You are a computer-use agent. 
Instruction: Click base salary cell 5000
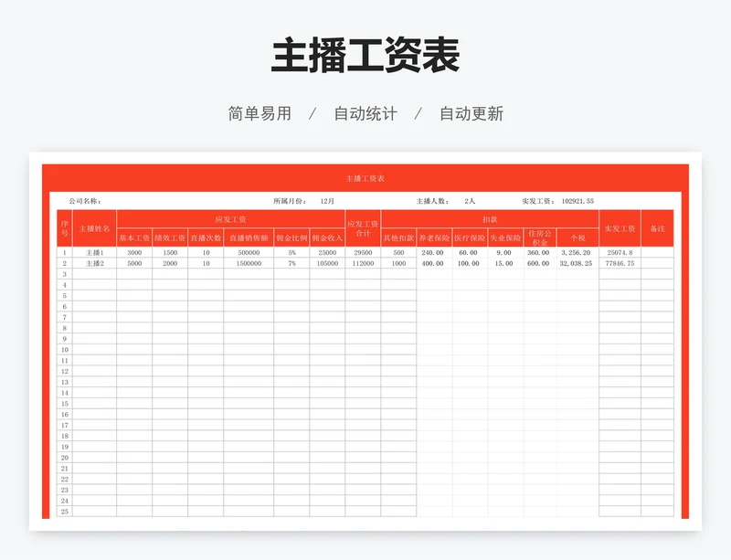coord(134,263)
